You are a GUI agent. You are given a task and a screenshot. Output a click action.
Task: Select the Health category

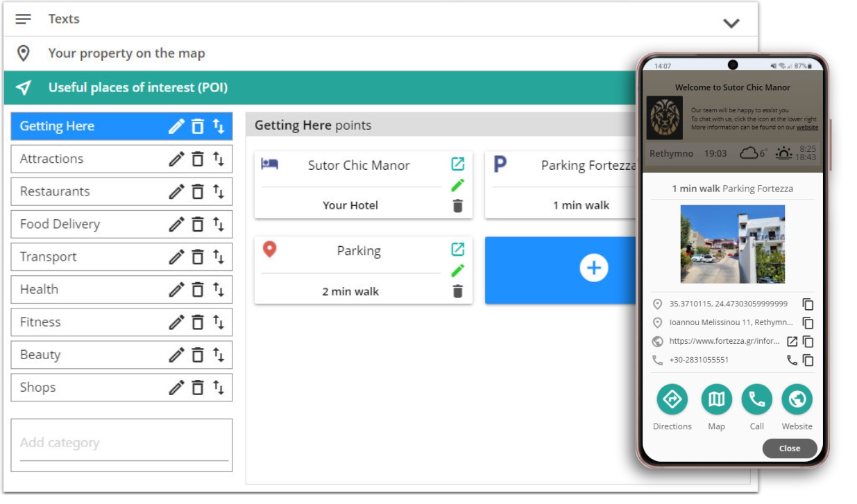coord(40,290)
